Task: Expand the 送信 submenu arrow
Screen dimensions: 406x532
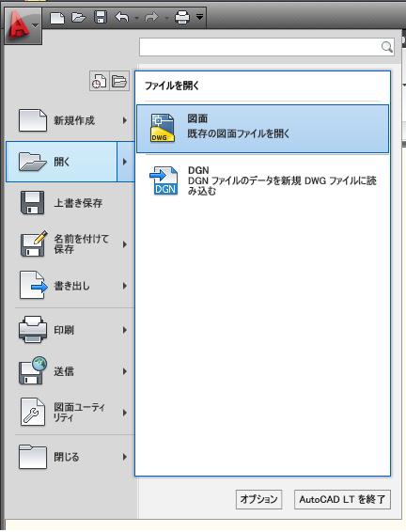Action: (125, 371)
